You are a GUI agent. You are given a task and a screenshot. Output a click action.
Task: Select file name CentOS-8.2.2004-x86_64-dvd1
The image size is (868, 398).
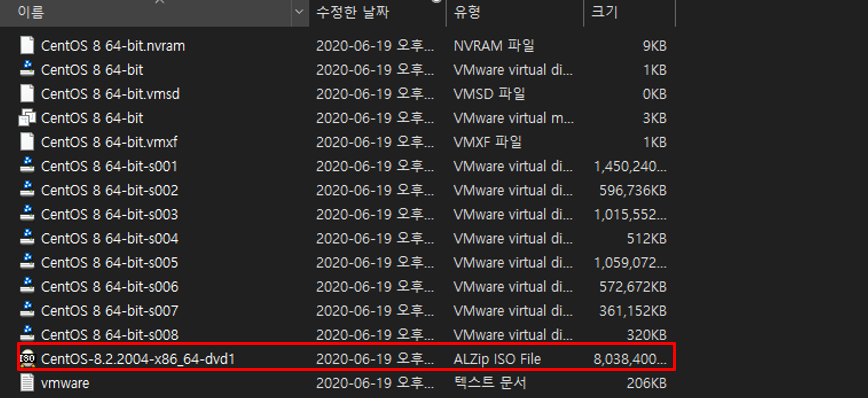click(x=138, y=359)
